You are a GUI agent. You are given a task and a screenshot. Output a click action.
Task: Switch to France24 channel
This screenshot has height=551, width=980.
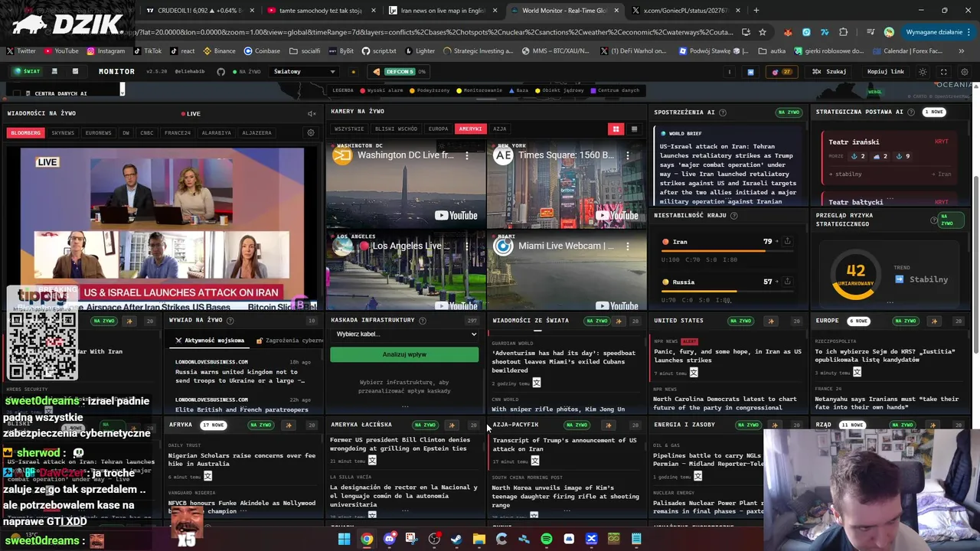[177, 132]
